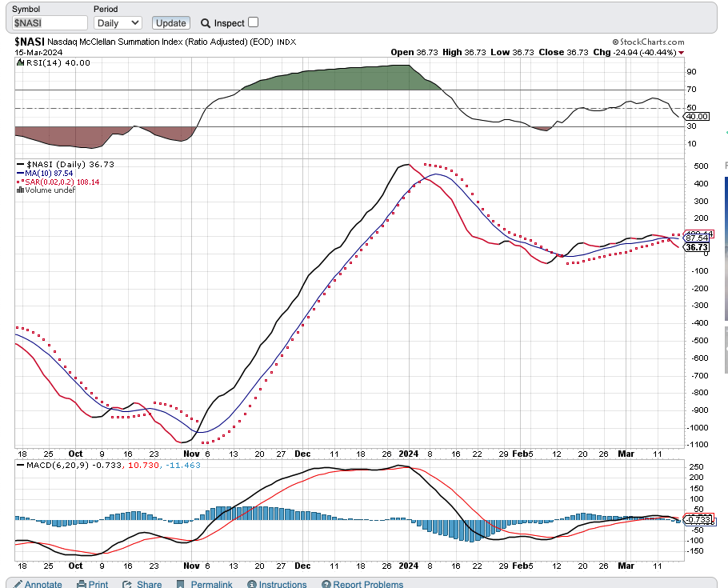728x588 pixels.
Task: Click the Permalink bookmark icon
Action: pos(181,584)
